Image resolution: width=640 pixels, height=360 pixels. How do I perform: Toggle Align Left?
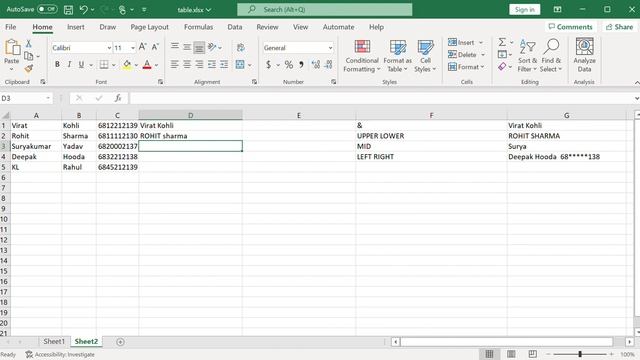click(x=174, y=64)
